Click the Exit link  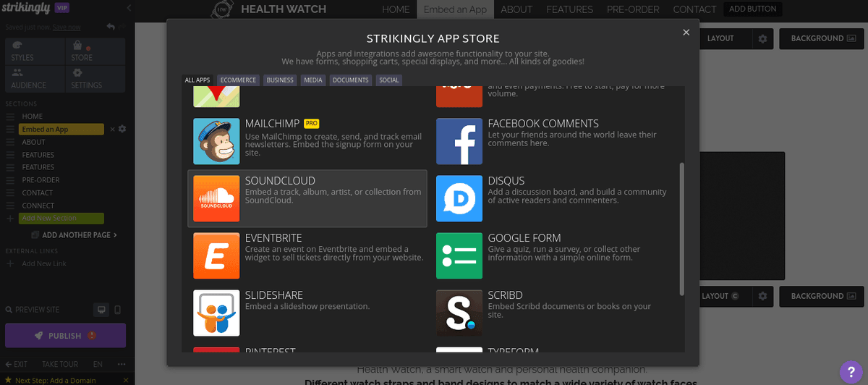click(16, 364)
